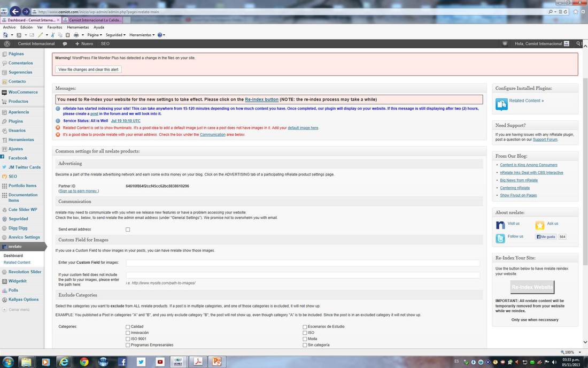Click in the 'Custom Field for images' input

[303, 263]
